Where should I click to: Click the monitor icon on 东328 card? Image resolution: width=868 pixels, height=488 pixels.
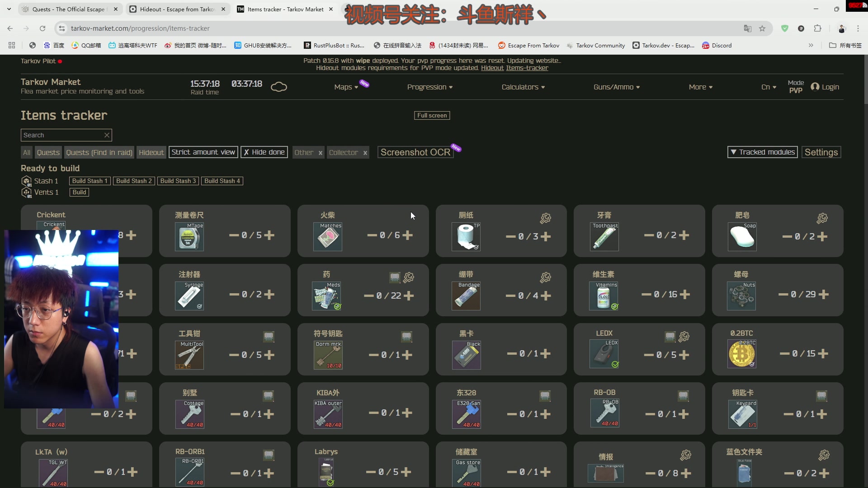tap(545, 396)
